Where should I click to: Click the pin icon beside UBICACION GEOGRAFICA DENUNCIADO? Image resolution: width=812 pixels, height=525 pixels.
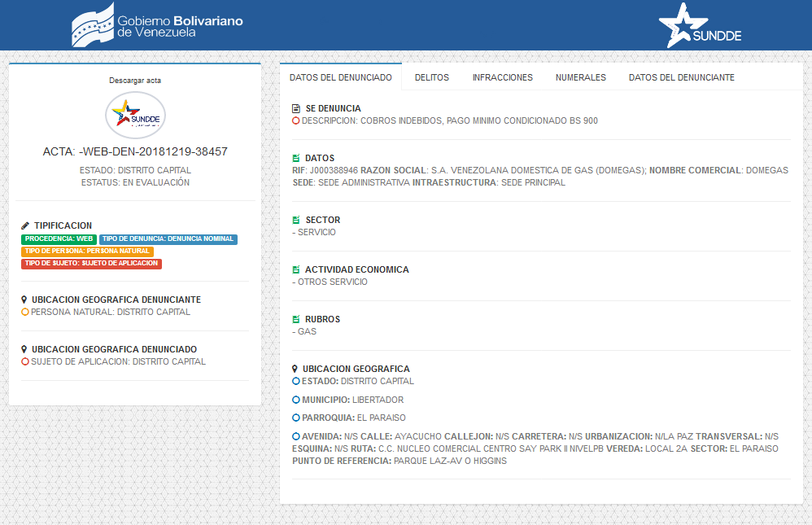[24, 349]
